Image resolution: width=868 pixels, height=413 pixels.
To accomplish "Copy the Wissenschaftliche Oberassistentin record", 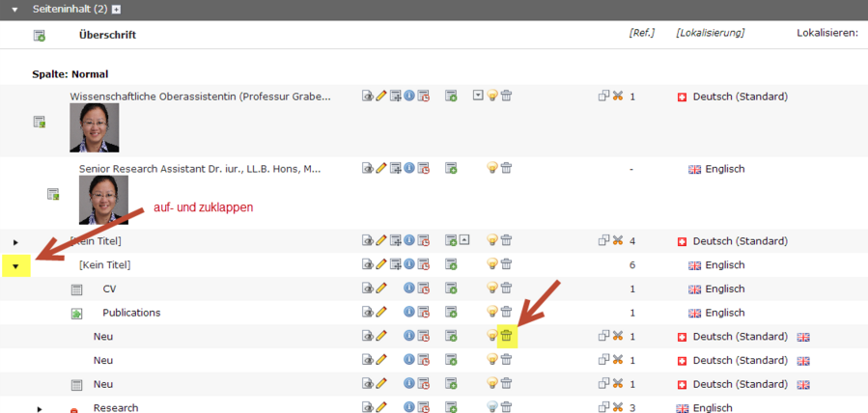I will [604, 96].
